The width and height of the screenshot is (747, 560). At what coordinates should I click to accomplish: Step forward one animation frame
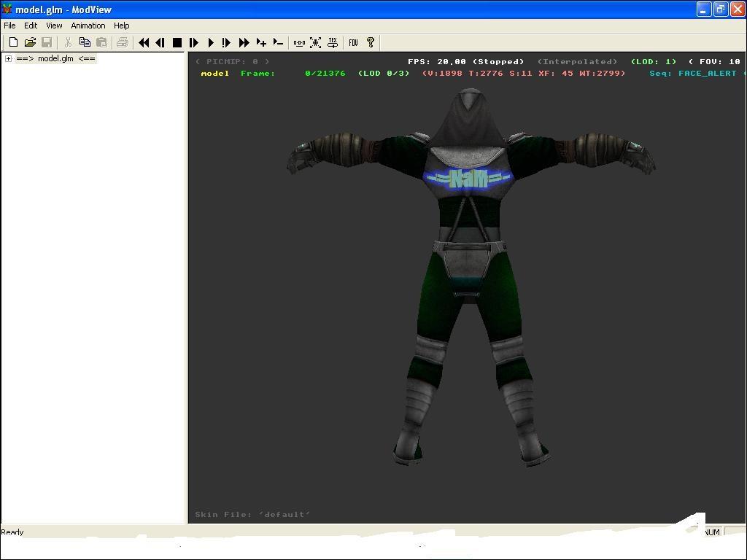tap(194, 43)
